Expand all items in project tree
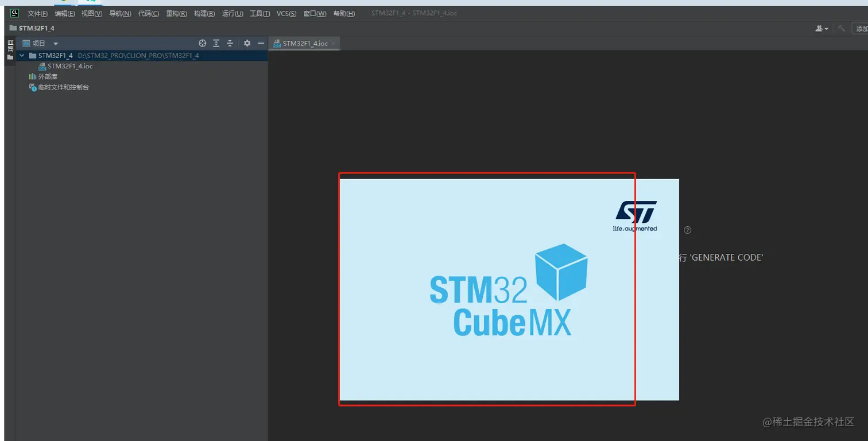This screenshot has height=441, width=868. pos(216,43)
